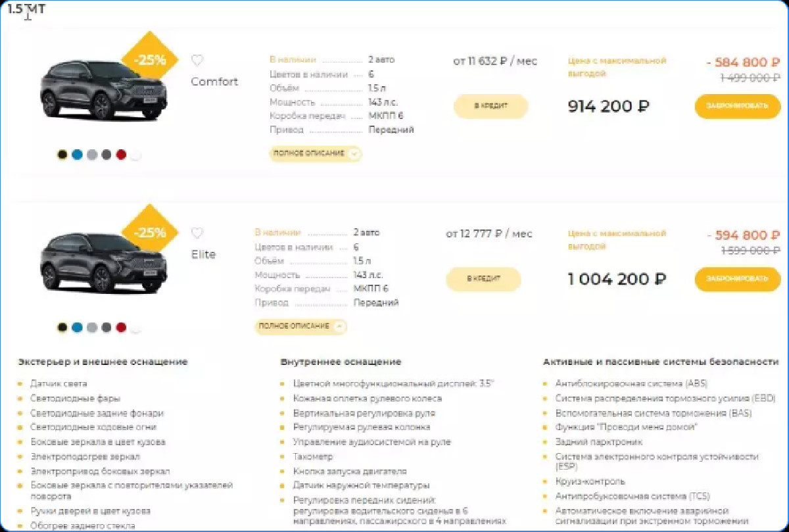Click "Датчик света" list item
789x532 pixels.
pyautogui.click(x=59, y=383)
